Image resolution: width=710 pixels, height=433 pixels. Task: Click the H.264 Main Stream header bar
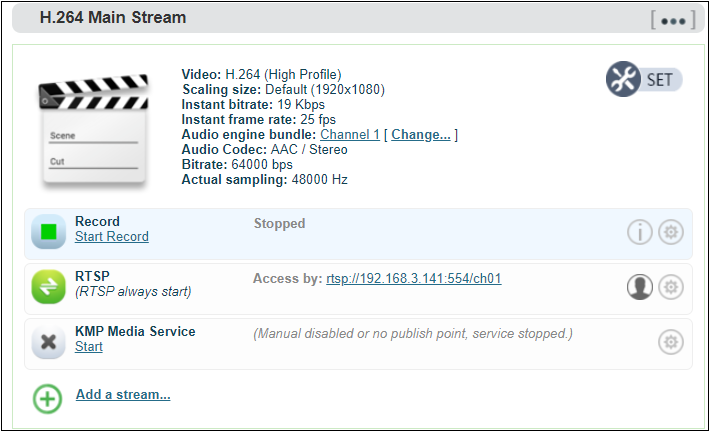coord(358,18)
